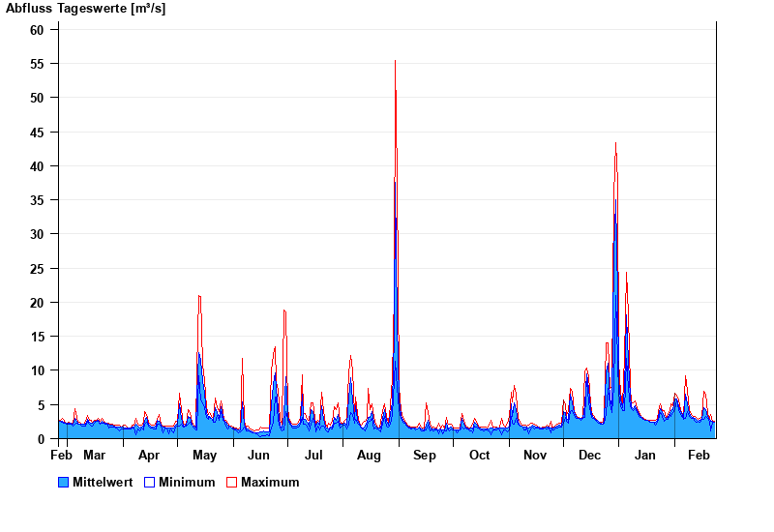The height and width of the screenshot is (532, 774).
Task: Click the highest red peak above 55
Action: click(395, 62)
